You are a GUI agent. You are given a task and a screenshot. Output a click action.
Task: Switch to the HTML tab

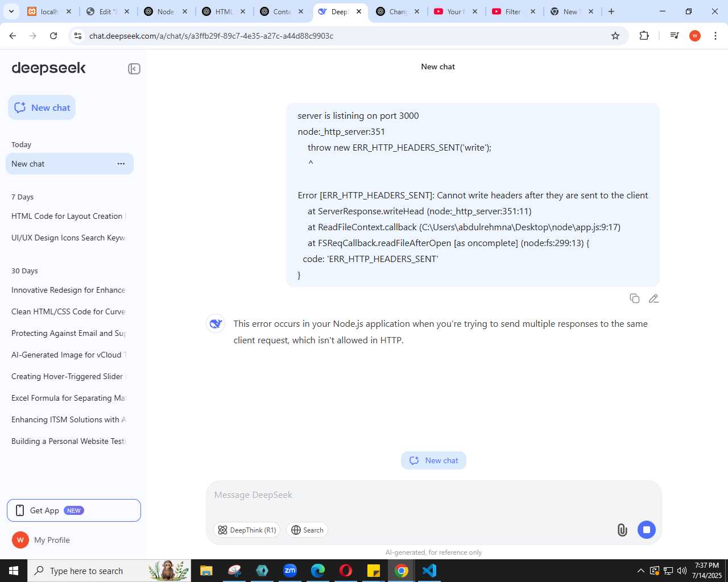pyautogui.click(x=224, y=11)
